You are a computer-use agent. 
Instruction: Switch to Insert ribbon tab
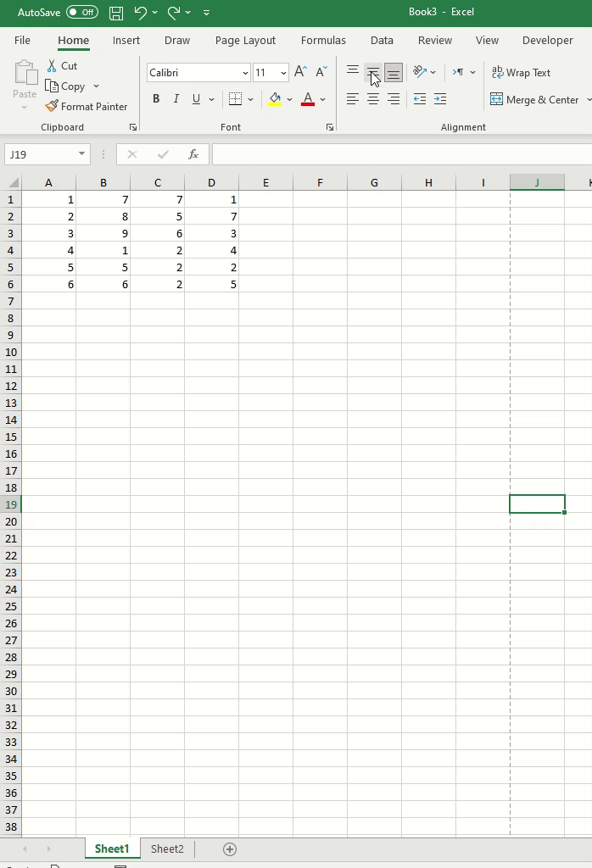pos(126,41)
